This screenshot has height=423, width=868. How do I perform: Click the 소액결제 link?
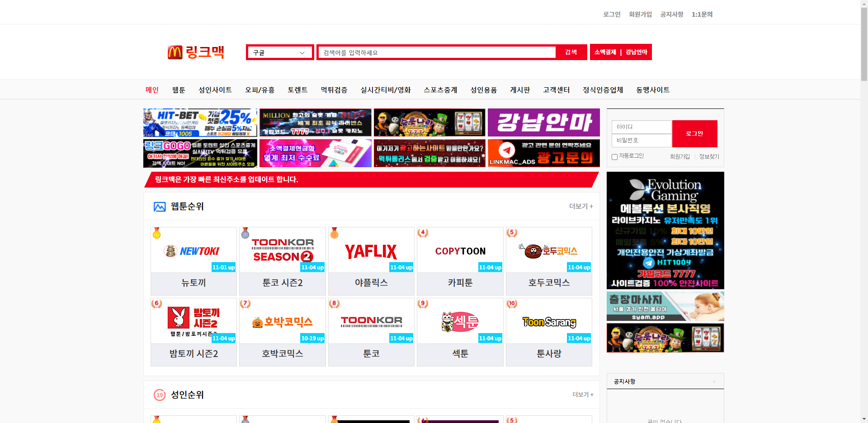[605, 52]
